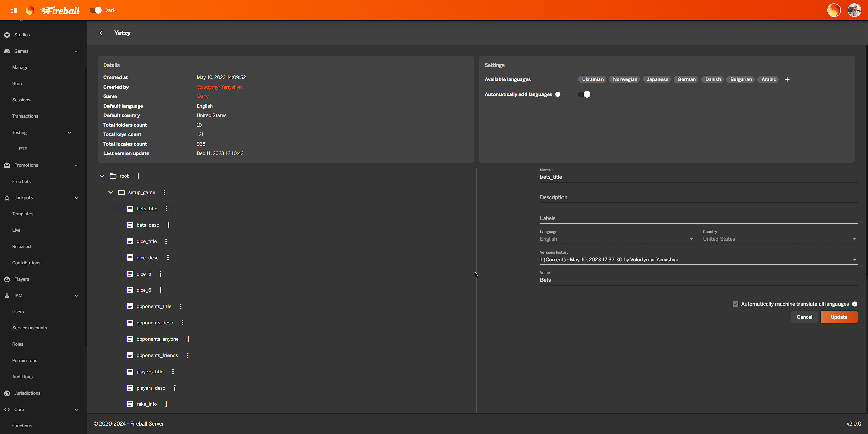The image size is (868, 434).
Task: Click the Description input field
Action: (x=698, y=197)
